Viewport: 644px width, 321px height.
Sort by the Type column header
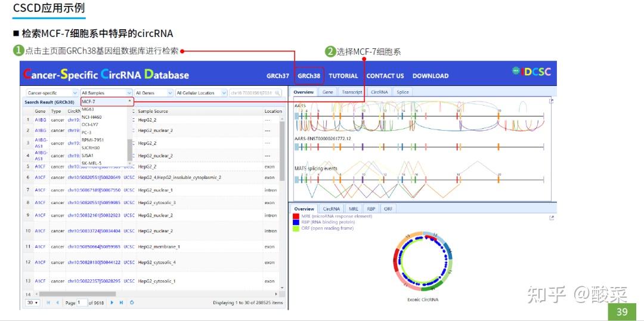56,111
